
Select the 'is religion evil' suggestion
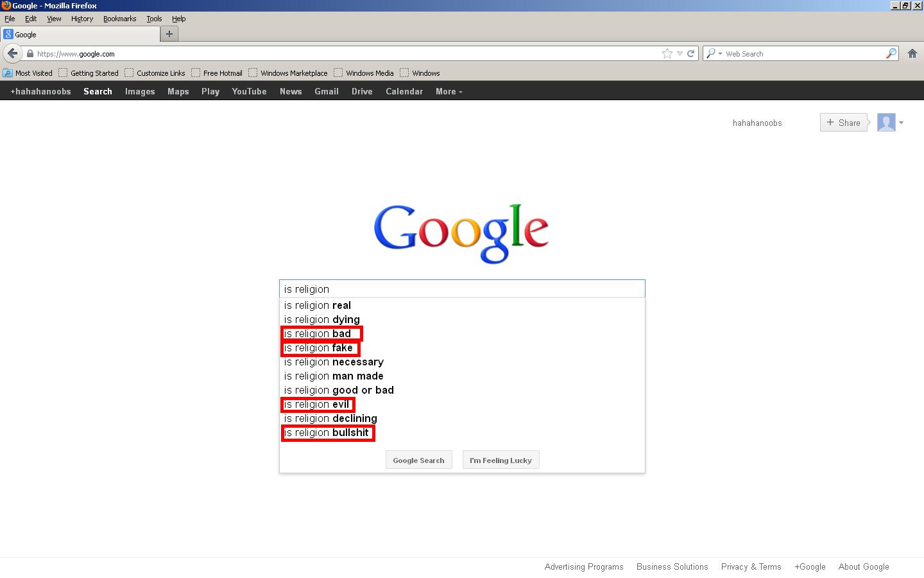pyautogui.click(x=318, y=405)
